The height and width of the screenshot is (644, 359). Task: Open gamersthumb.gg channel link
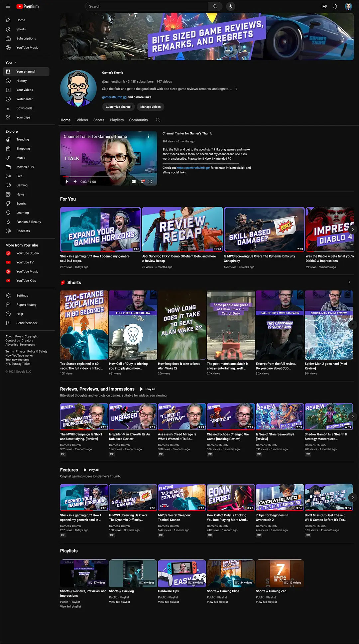click(114, 97)
